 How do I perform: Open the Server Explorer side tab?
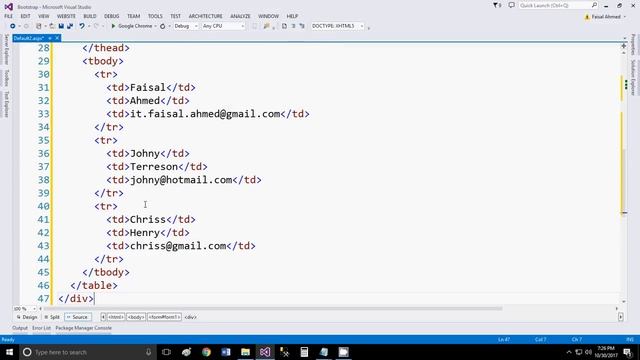point(6,49)
